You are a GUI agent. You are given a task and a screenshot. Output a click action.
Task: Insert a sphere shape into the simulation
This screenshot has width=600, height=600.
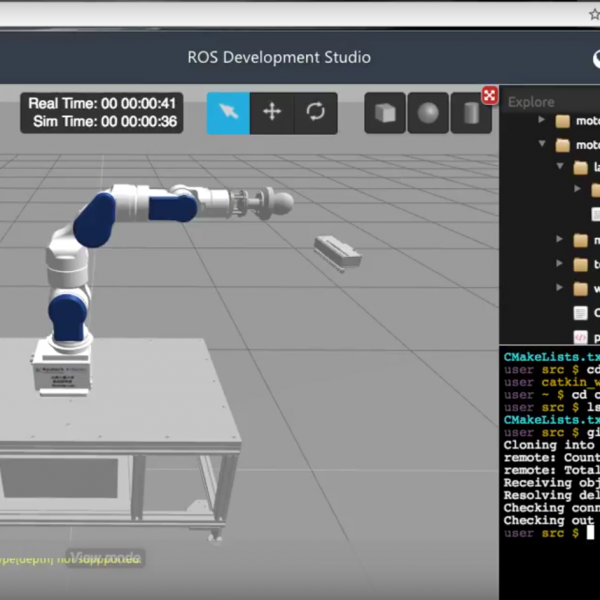coord(428,113)
